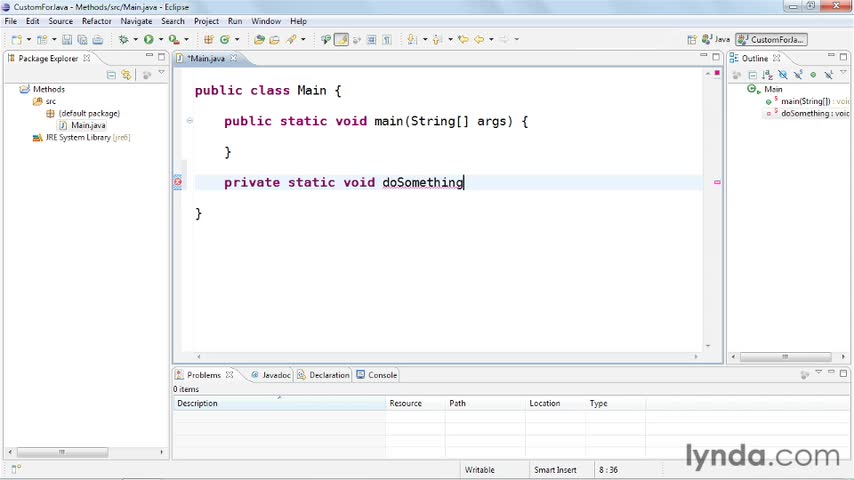Image resolution: width=854 pixels, height=480 pixels.
Task: Click the Type column header
Action: click(616, 403)
